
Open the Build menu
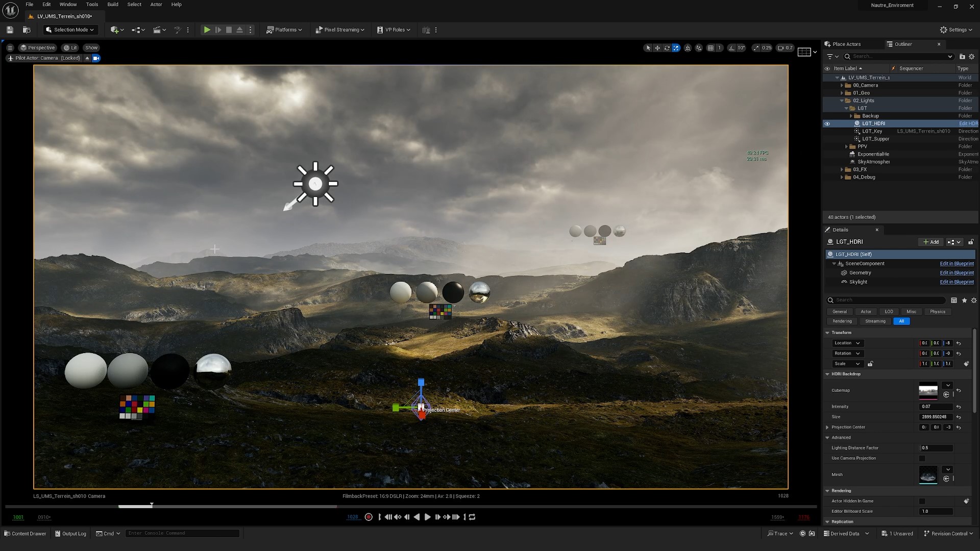tap(113, 5)
